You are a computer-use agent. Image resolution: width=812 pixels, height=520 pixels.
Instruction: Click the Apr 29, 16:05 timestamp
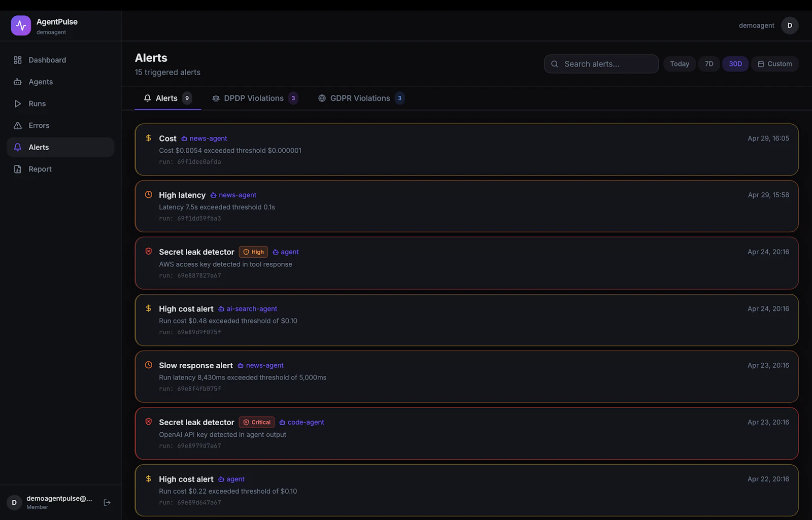(x=768, y=138)
